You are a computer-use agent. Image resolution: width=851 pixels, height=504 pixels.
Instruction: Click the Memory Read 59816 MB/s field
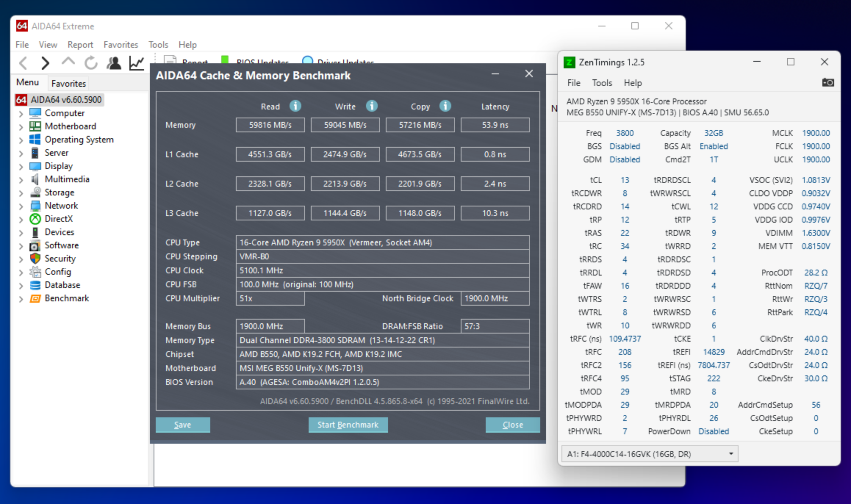click(x=270, y=125)
